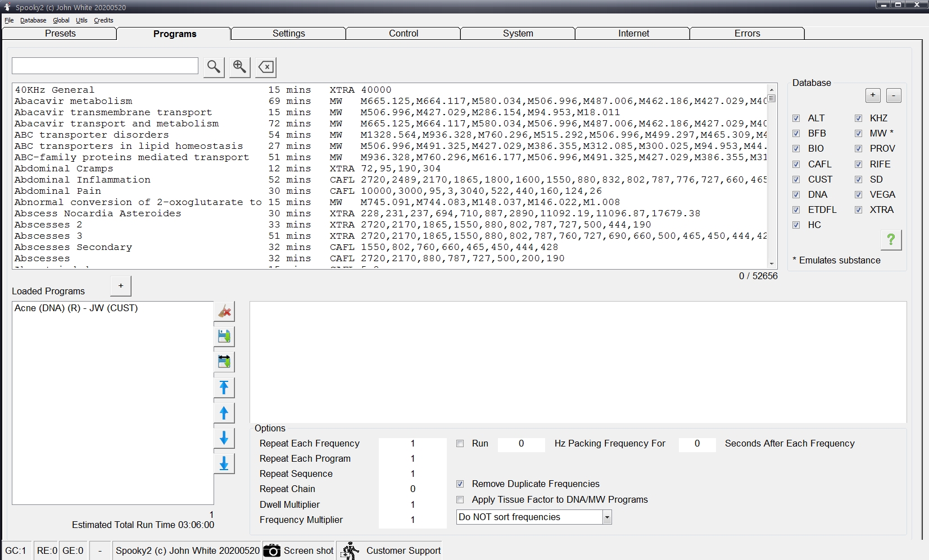Uncheck the CUST database checkbox
929x560 pixels.
(x=796, y=179)
